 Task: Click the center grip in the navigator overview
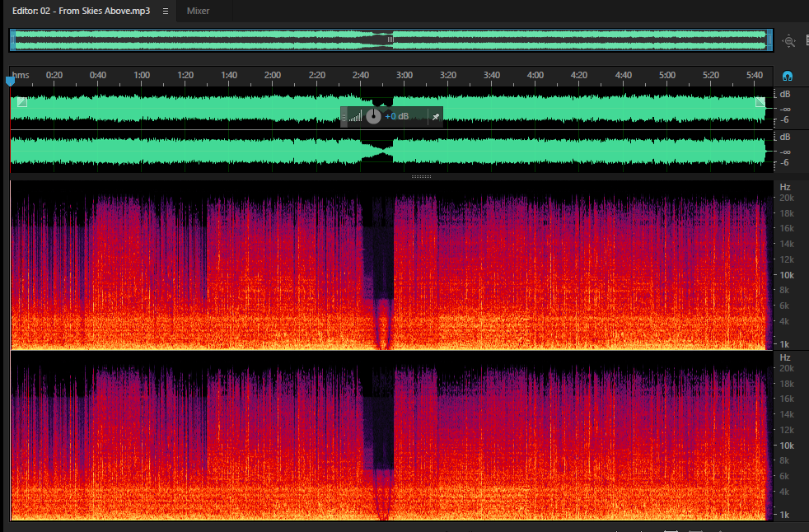pyautogui.click(x=390, y=40)
